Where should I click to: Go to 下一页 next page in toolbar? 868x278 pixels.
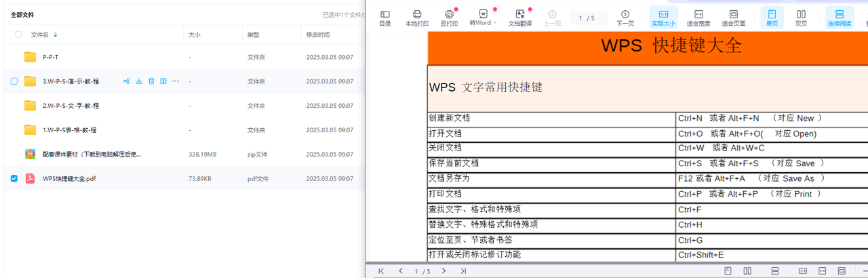coord(625,18)
